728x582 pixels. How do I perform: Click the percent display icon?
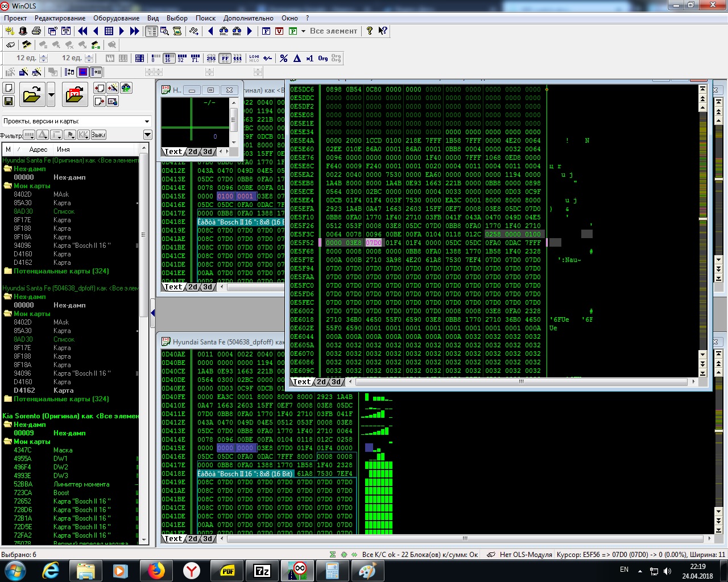point(284,58)
